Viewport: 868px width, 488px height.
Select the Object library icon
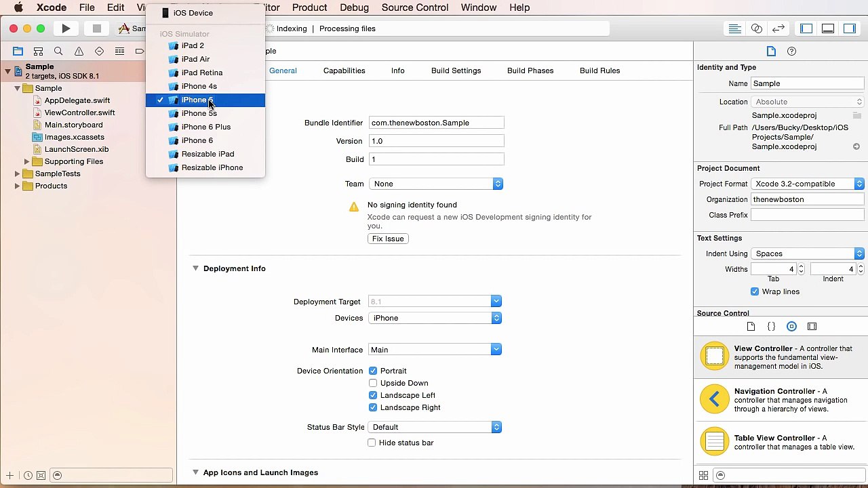coord(791,327)
